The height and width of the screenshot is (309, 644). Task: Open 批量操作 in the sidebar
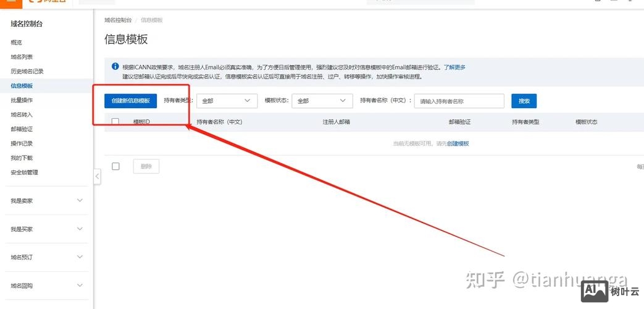pyautogui.click(x=22, y=100)
